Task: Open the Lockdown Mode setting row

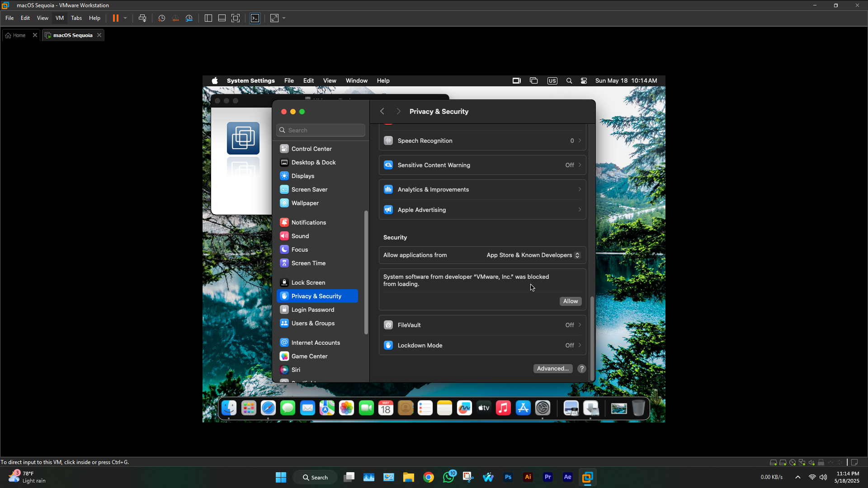Action: click(482, 345)
